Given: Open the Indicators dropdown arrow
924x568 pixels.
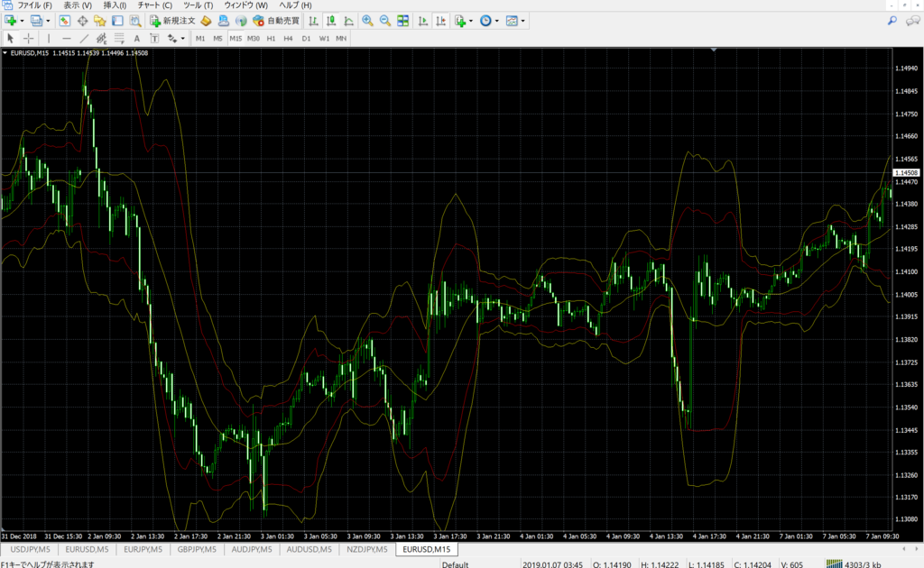Looking at the screenshot, I should coord(471,22).
